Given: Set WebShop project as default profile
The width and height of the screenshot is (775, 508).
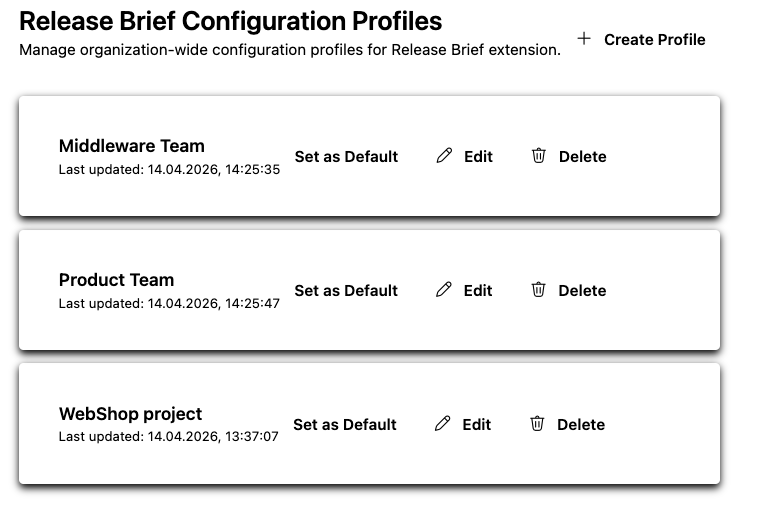Looking at the screenshot, I should tap(345, 424).
